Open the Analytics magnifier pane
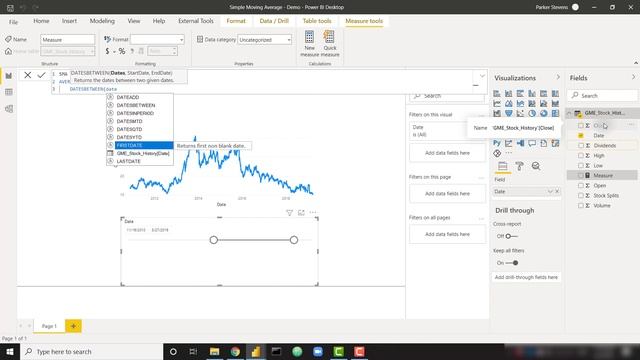 [536, 166]
